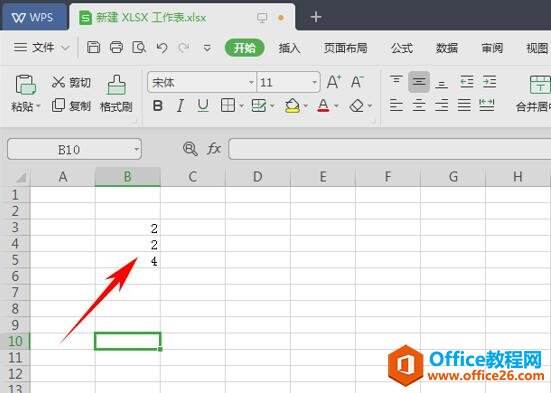Click the WPS home tab
Screen dimensions: 551x393
(x=34, y=17)
